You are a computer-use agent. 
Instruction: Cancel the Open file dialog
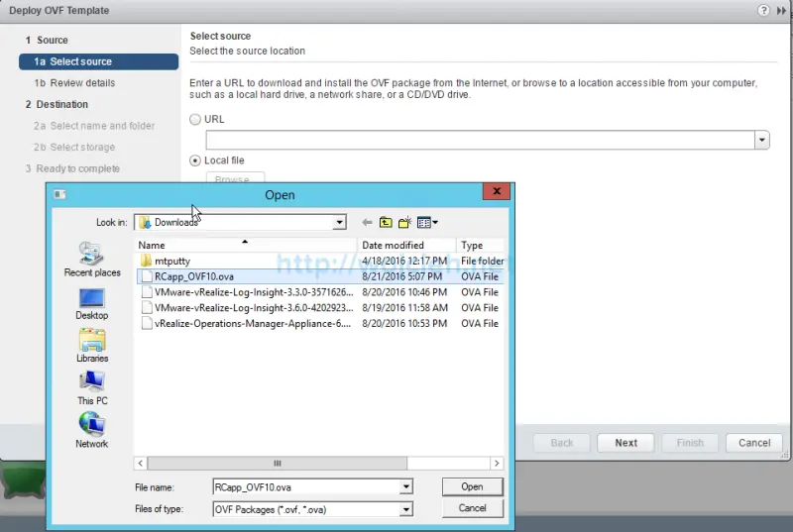472,508
